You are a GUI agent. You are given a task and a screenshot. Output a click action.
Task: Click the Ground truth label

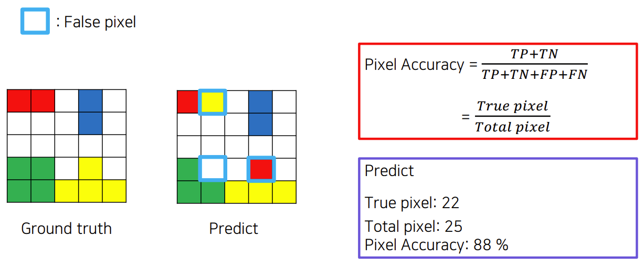pyautogui.click(x=67, y=229)
